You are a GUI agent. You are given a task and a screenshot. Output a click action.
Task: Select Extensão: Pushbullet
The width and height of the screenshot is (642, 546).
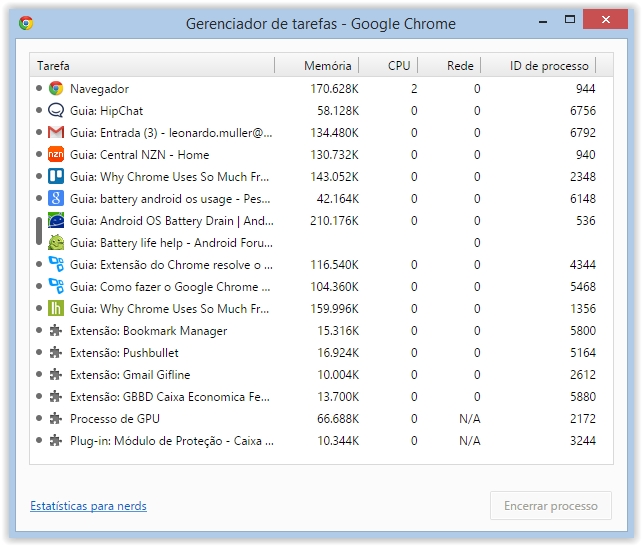point(321,352)
